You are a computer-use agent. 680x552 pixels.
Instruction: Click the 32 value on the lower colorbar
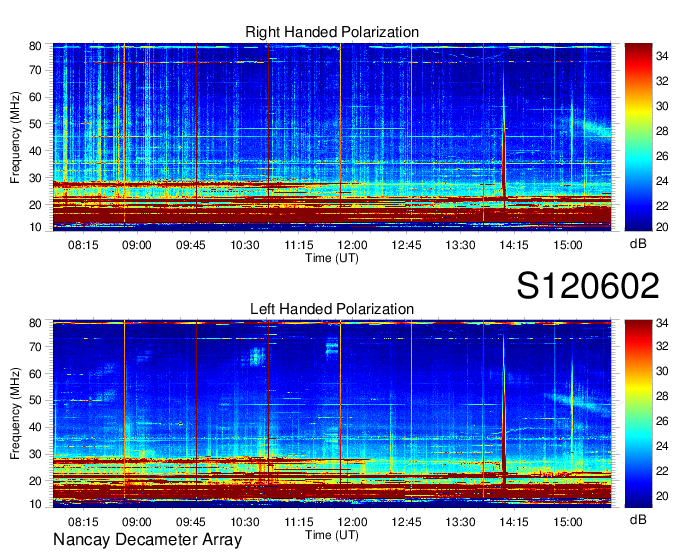[662, 346]
